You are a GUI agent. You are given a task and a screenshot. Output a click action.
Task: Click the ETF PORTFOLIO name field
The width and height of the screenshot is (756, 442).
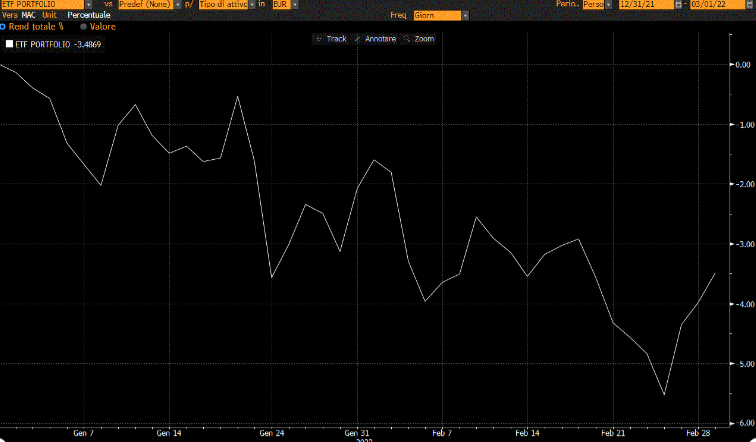pos(40,5)
